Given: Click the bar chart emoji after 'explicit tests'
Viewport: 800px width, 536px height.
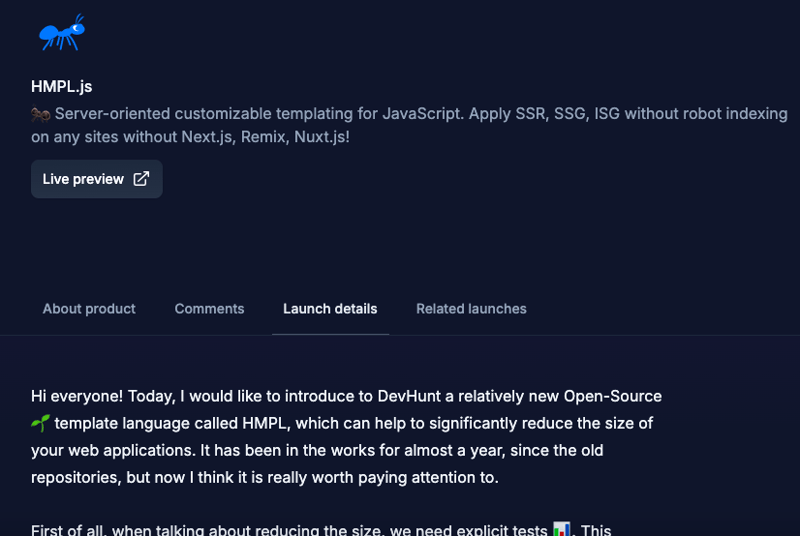Looking at the screenshot, I should [562, 528].
